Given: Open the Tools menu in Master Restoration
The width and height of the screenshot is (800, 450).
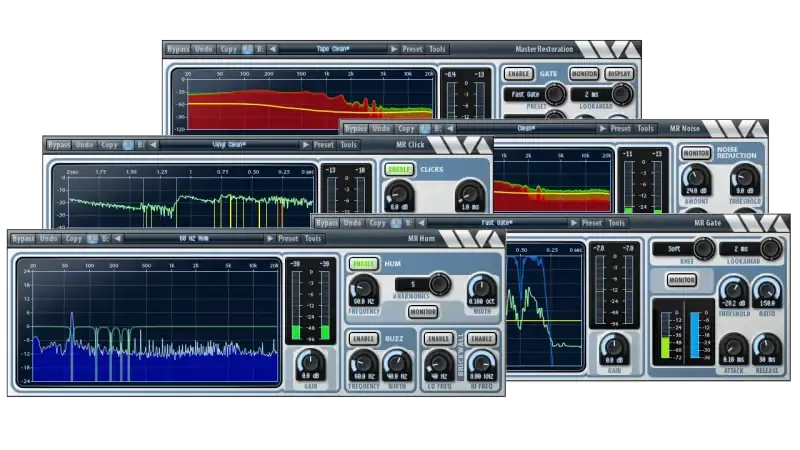Looking at the screenshot, I should [437, 49].
